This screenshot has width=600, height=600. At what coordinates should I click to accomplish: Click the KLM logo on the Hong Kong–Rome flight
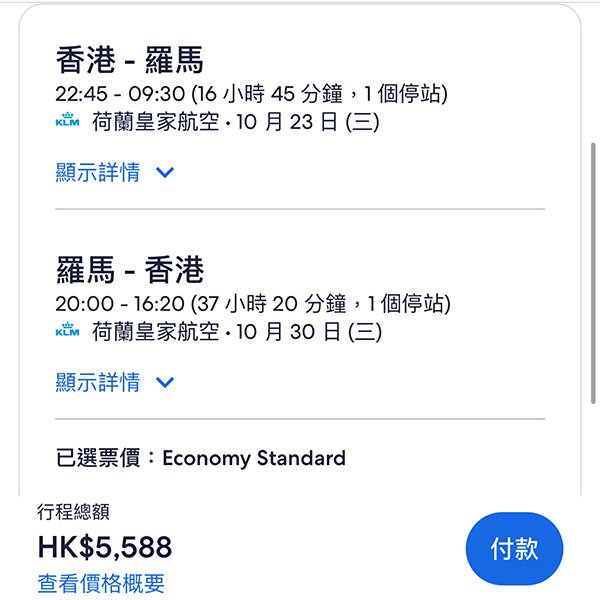pyautogui.click(x=67, y=122)
